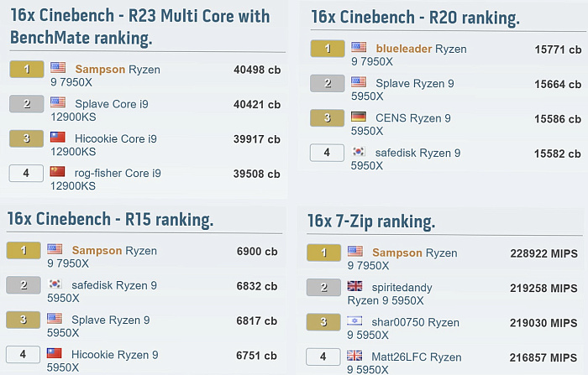Open blueleader's profile in R20 ranking
588x375 pixels.
(404, 49)
